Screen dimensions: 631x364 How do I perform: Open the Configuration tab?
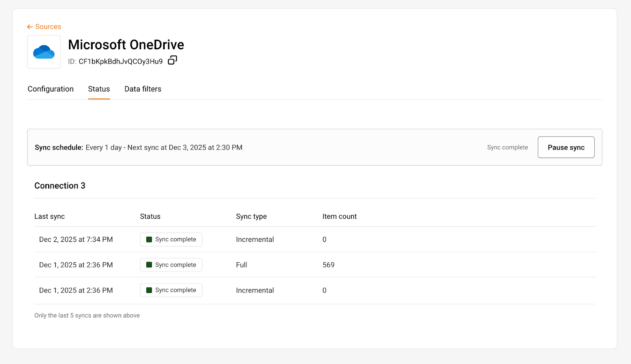point(50,89)
